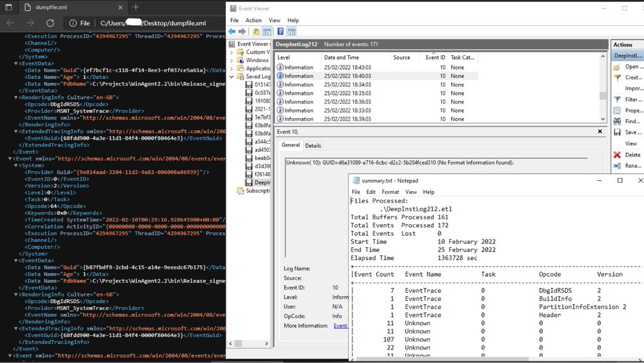Open the Event Viewer Action menu

254,20
